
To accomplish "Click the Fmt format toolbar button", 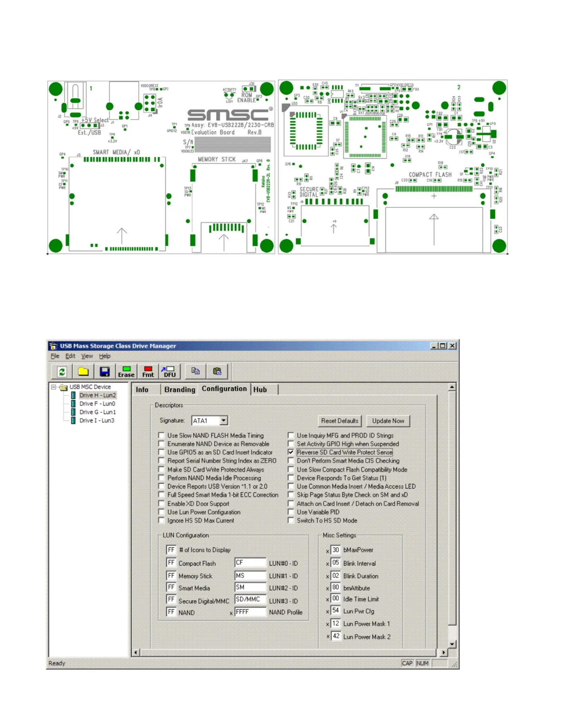I will click(148, 372).
